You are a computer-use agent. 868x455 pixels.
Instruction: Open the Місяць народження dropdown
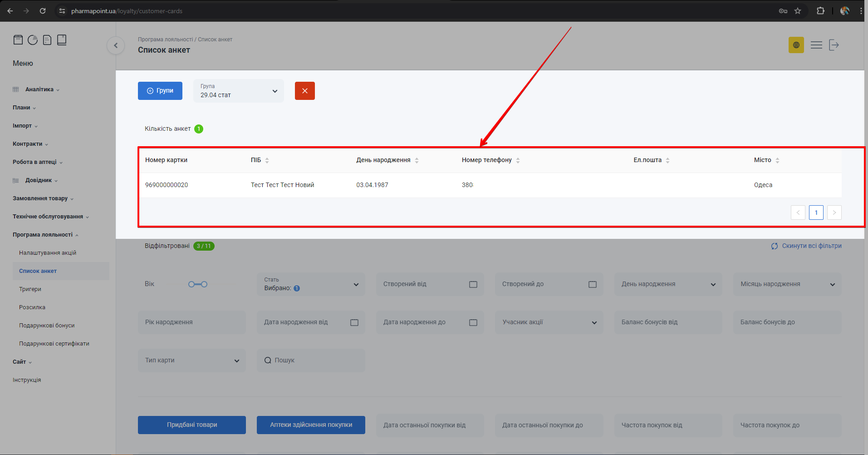(x=787, y=284)
